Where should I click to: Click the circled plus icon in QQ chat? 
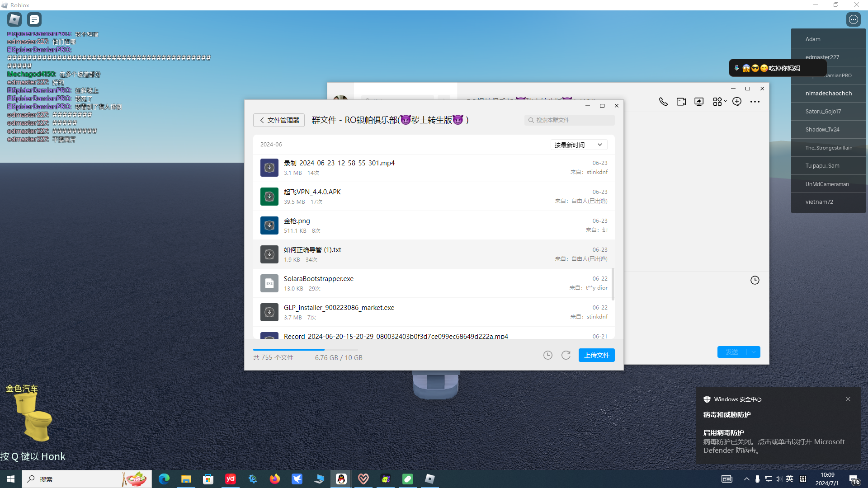point(737,102)
